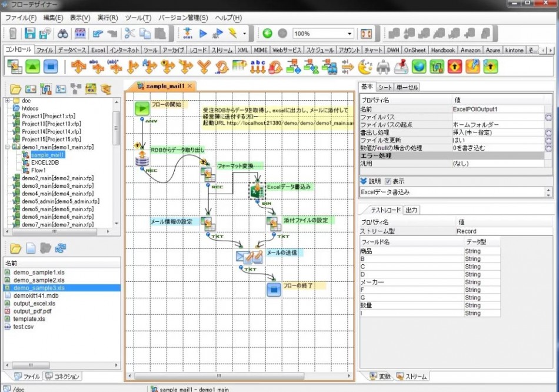
Task: Open the ファイル(F) menu
Action: pyautogui.click(x=21, y=18)
